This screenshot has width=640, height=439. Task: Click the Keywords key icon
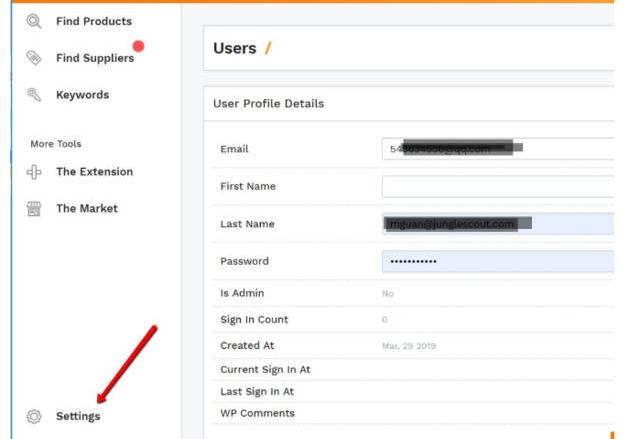[33, 95]
